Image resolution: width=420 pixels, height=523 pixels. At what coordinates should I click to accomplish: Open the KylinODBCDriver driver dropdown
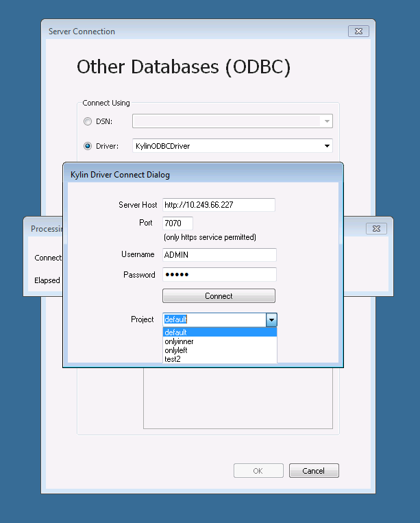coord(327,146)
